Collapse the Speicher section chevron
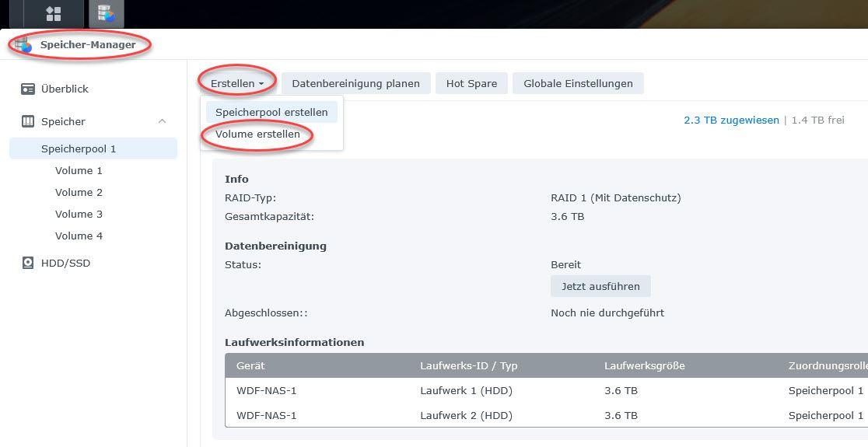868x447 pixels. (x=162, y=121)
